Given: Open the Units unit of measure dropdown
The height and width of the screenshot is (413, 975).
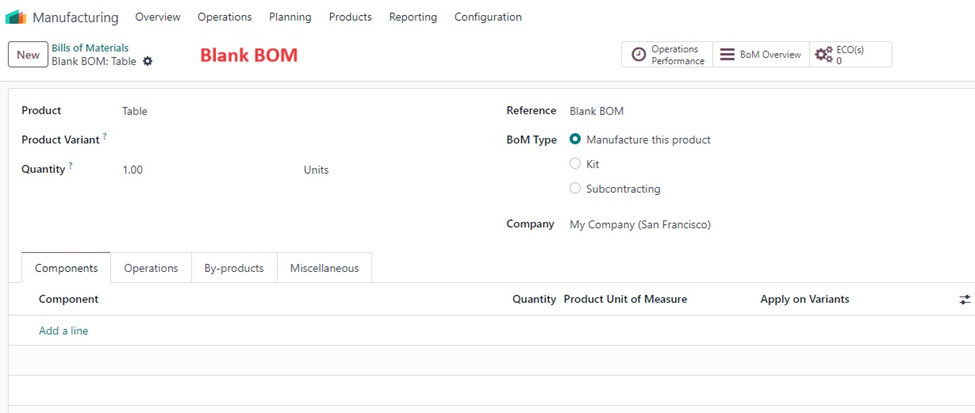Looking at the screenshot, I should coord(316,170).
